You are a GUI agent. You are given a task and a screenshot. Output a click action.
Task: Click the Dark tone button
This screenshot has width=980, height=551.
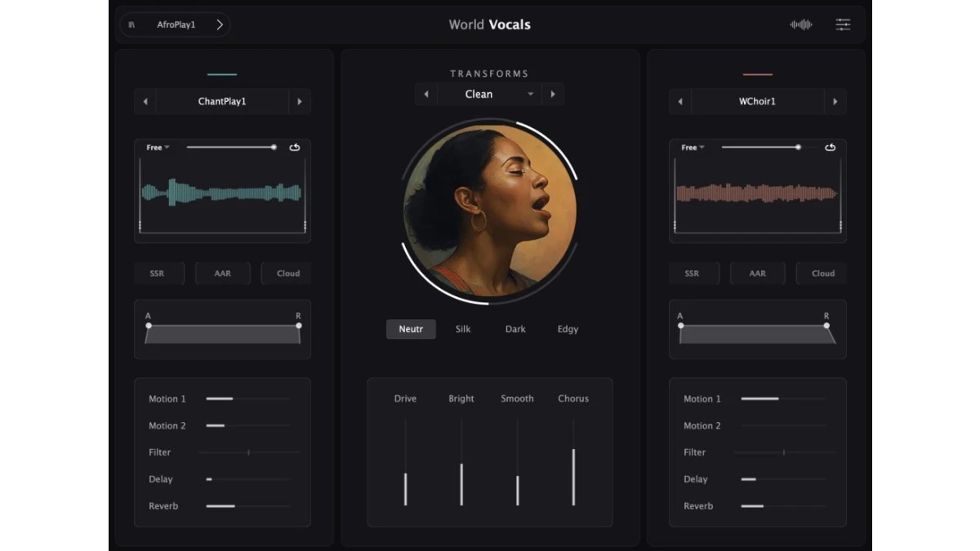(515, 329)
